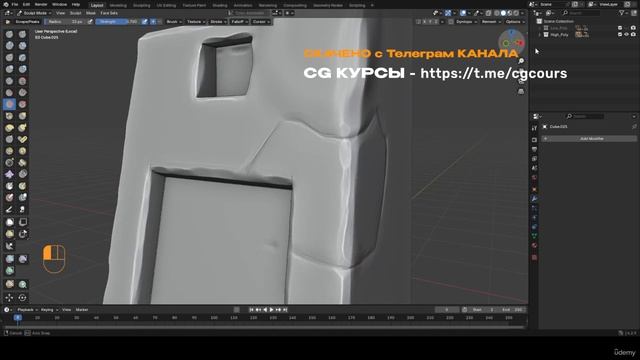This screenshot has width=640, height=360.
Task: Open the outliner filter options
Action: tap(624, 13)
